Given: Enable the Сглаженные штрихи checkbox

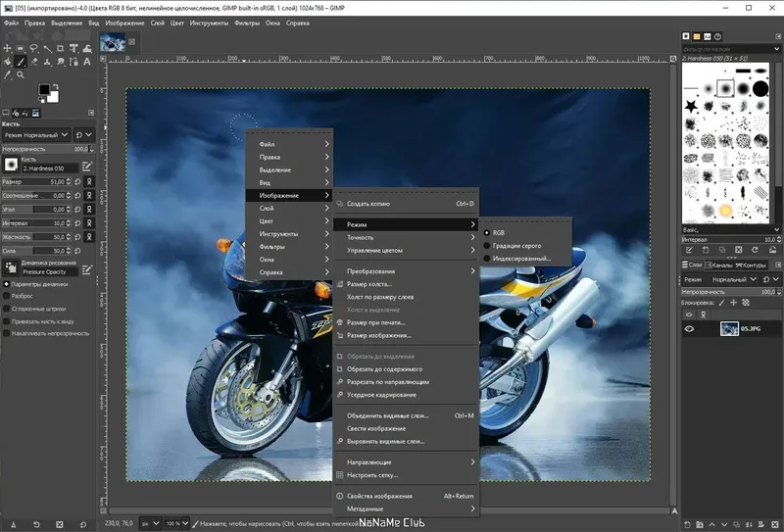Looking at the screenshot, I should pos(7,309).
